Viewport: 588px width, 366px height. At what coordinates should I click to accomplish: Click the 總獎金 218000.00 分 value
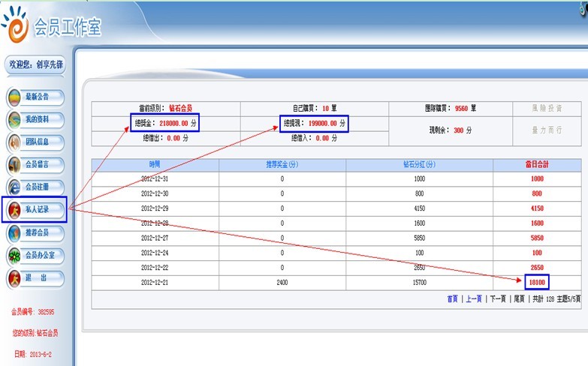tap(165, 123)
